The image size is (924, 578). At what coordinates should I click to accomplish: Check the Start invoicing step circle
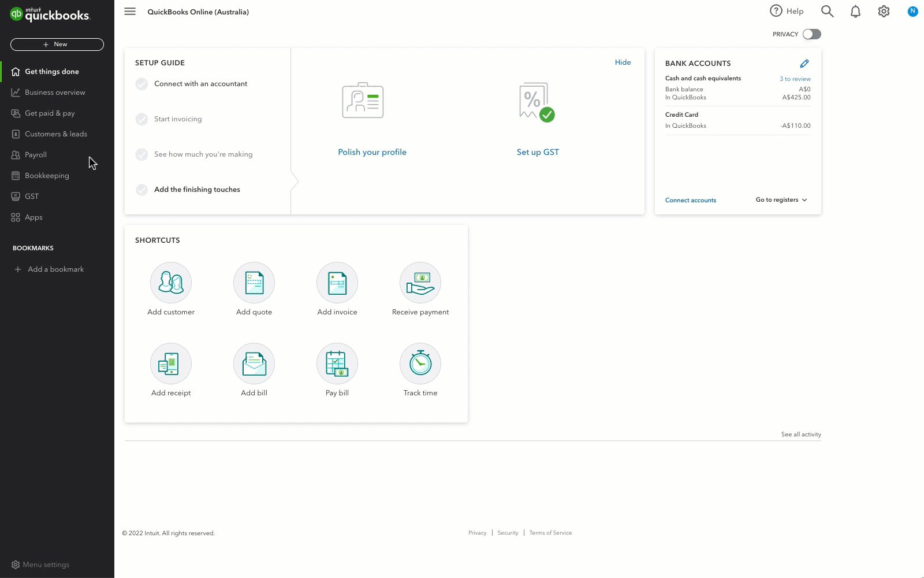coord(141,119)
